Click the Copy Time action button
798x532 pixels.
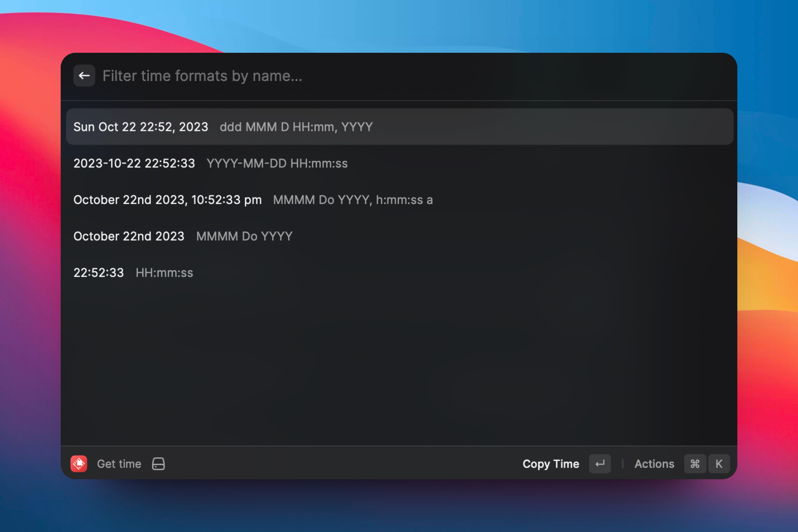(551, 464)
